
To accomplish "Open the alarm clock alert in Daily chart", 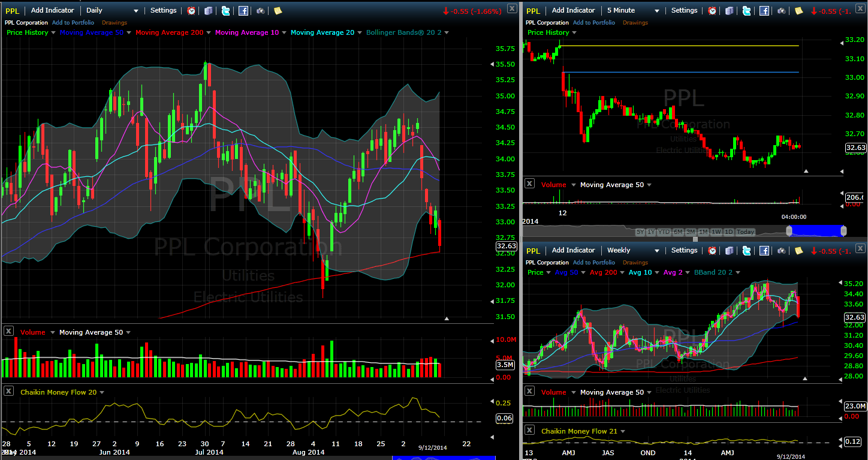I will pos(191,10).
